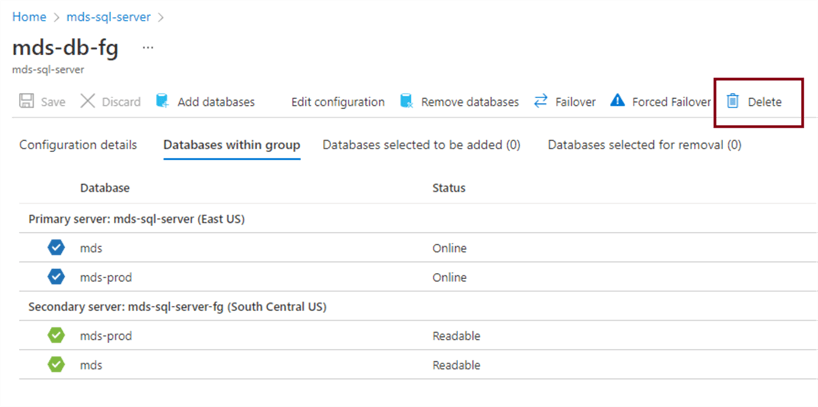Click the green status icon for secondary mds-prod
The width and height of the screenshot is (818, 407).
[56, 336]
